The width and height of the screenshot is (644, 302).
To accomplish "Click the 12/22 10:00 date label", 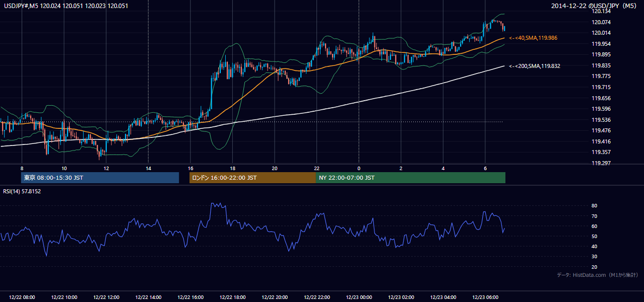I will 65,297.
